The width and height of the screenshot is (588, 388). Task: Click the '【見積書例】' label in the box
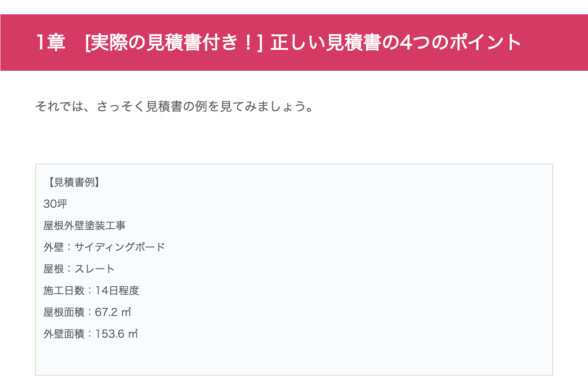[x=73, y=182]
